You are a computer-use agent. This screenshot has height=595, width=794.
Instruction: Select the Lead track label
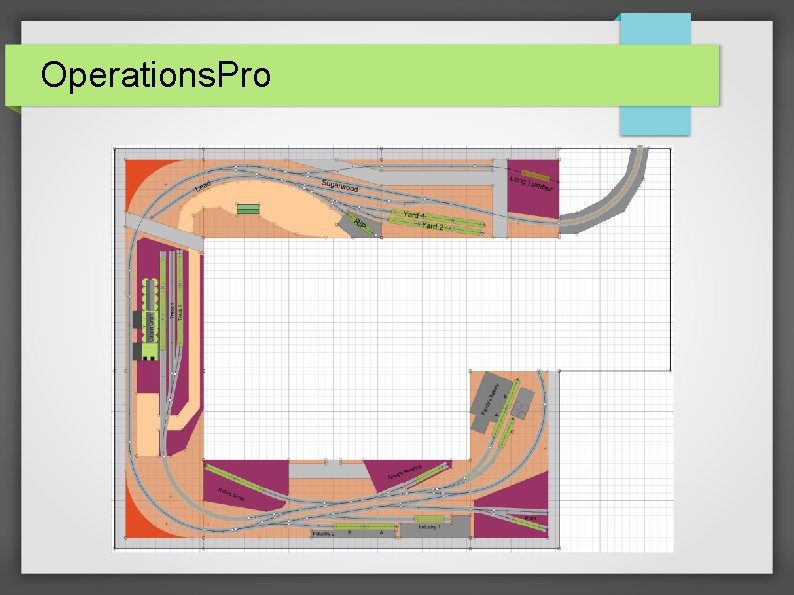[203, 187]
